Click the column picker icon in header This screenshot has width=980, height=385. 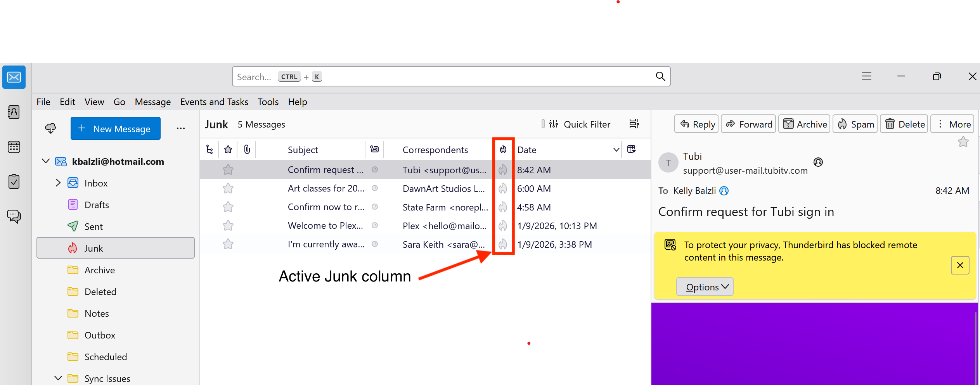click(x=631, y=149)
